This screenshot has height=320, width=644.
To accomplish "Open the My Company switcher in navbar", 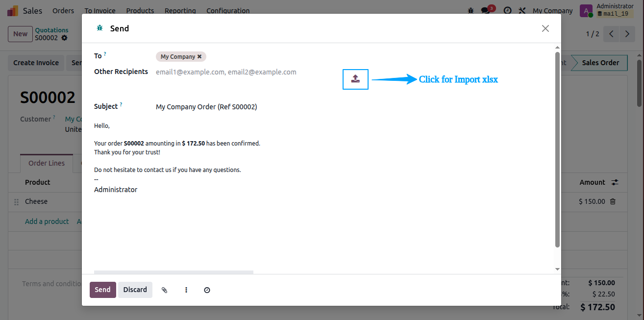I will click(552, 10).
